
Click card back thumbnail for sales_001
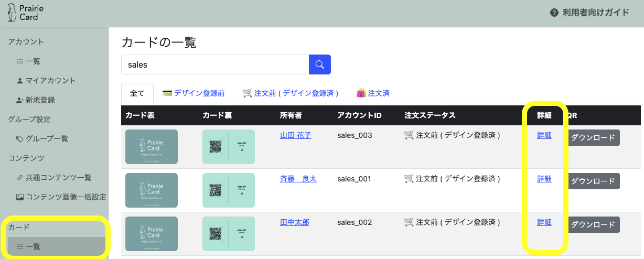[x=229, y=190]
